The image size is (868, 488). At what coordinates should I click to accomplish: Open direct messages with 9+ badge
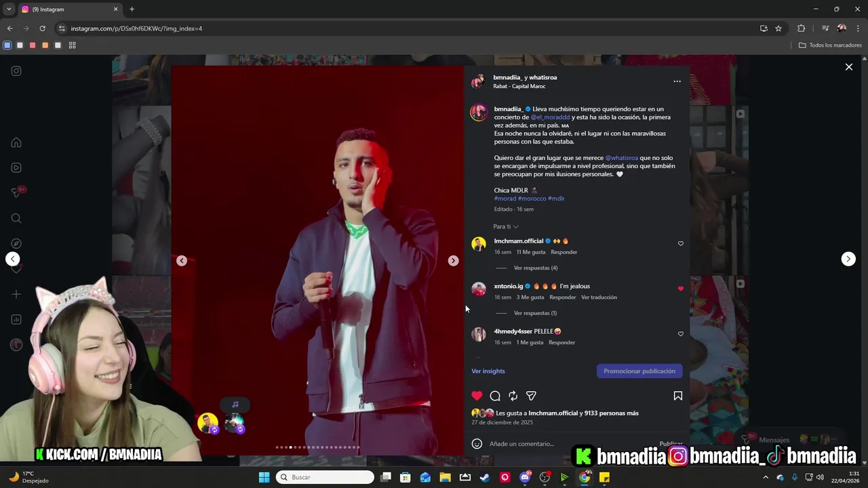[16, 192]
